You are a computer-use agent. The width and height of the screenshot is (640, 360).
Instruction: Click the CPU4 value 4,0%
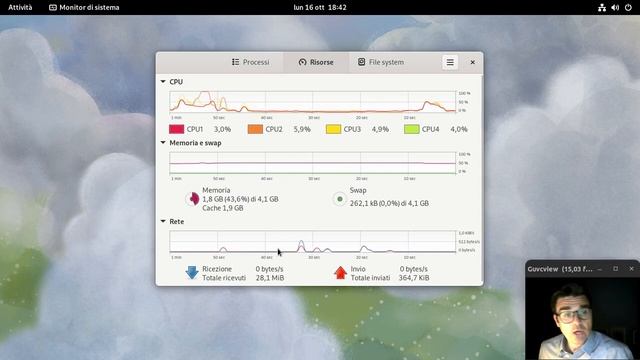coord(459,129)
